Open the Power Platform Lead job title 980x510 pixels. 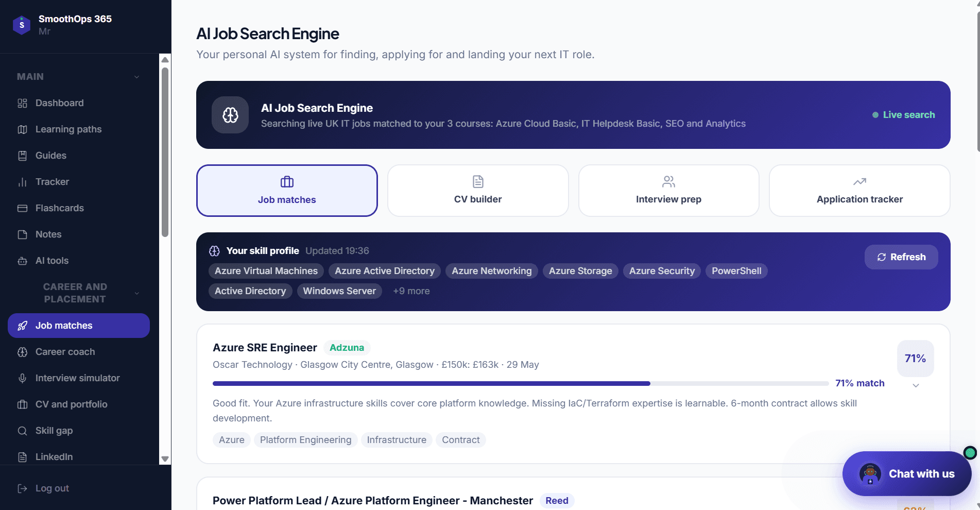(x=373, y=501)
